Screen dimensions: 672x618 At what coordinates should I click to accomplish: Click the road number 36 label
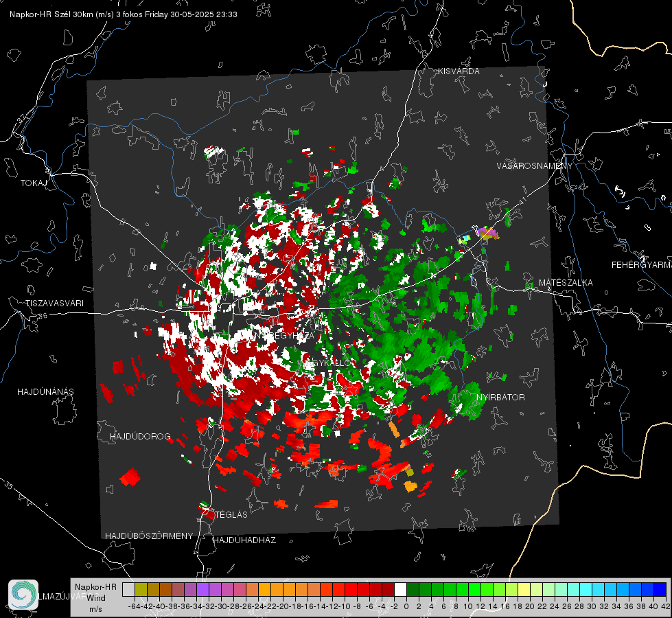(43, 316)
